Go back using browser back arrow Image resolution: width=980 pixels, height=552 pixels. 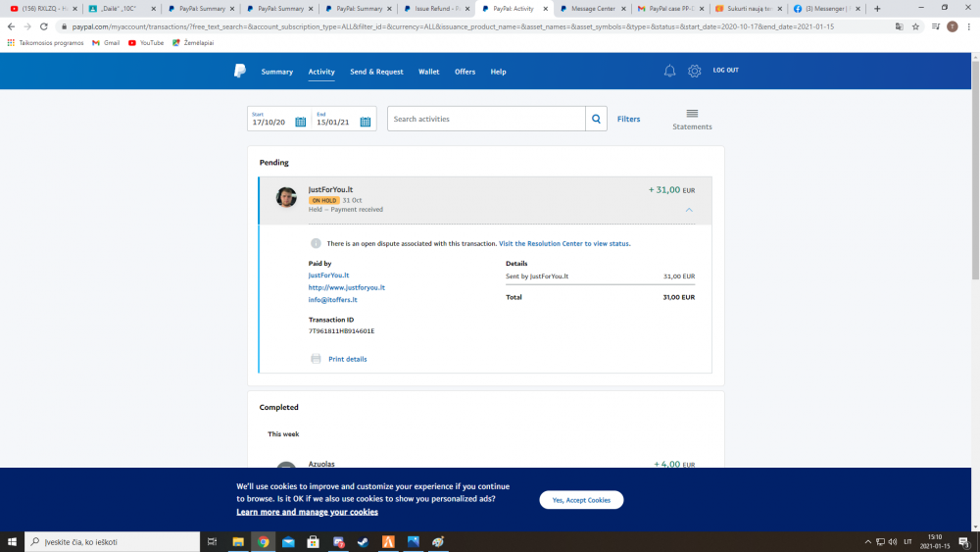pyautogui.click(x=11, y=26)
